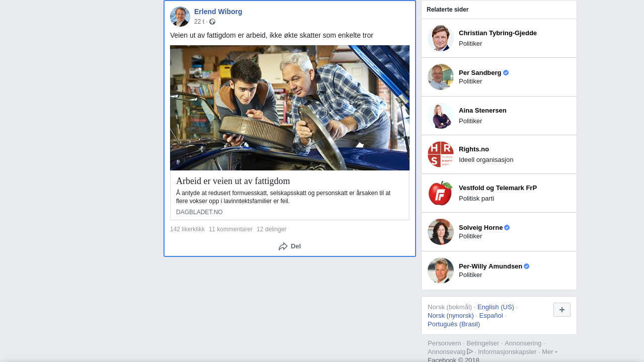Image resolution: width=644 pixels, height=362 pixels.
Task: Open more languages with plus button
Action: click(x=561, y=310)
